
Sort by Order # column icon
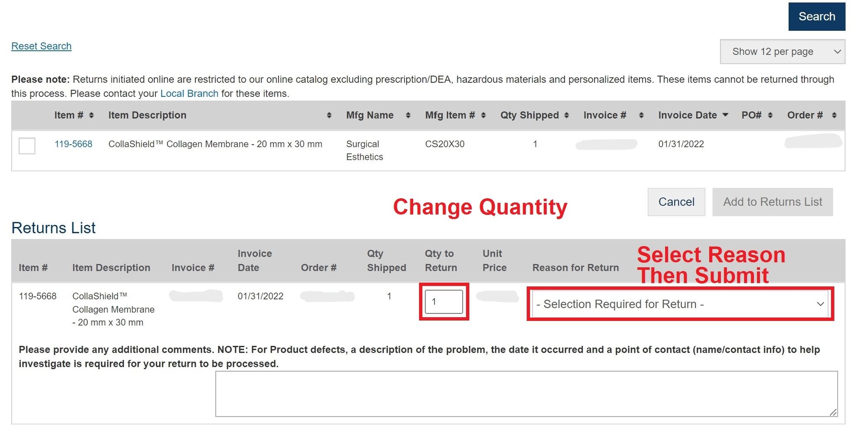tap(834, 115)
